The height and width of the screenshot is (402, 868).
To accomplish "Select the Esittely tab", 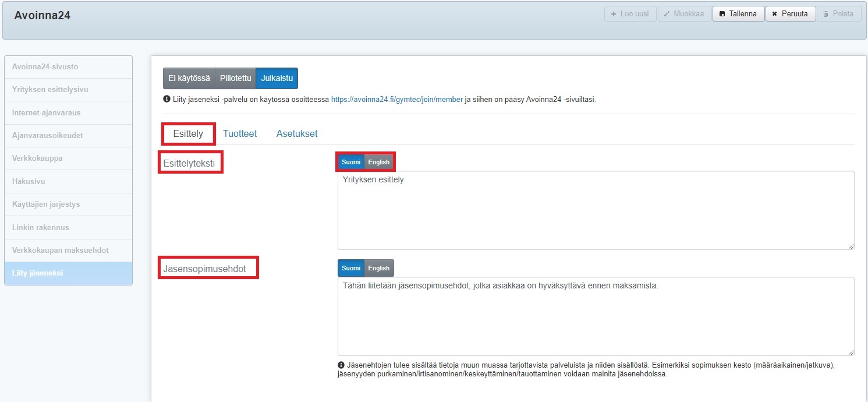I will coord(188,134).
